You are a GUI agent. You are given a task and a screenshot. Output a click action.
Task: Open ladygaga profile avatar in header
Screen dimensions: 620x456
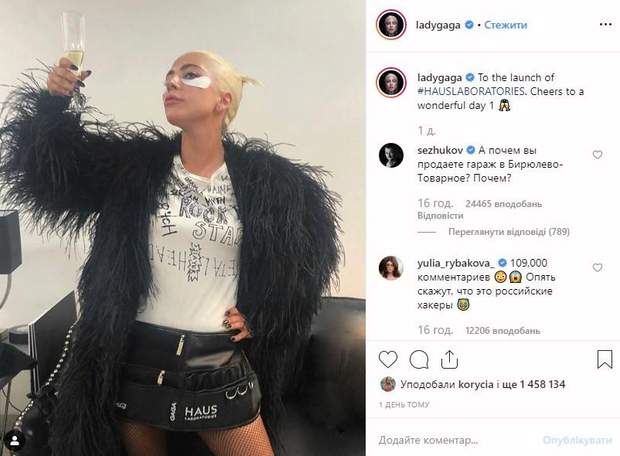tap(391, 25)
